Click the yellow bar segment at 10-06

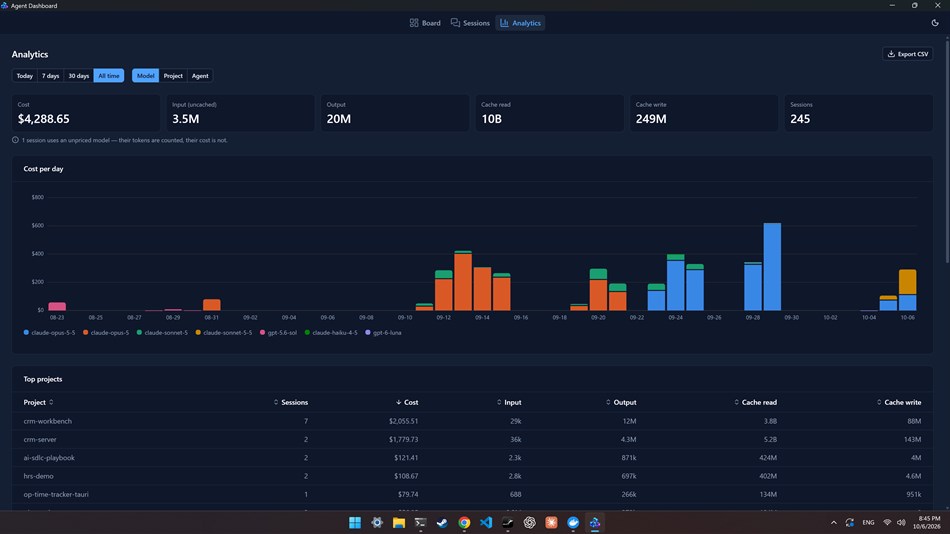coord(908,282)
